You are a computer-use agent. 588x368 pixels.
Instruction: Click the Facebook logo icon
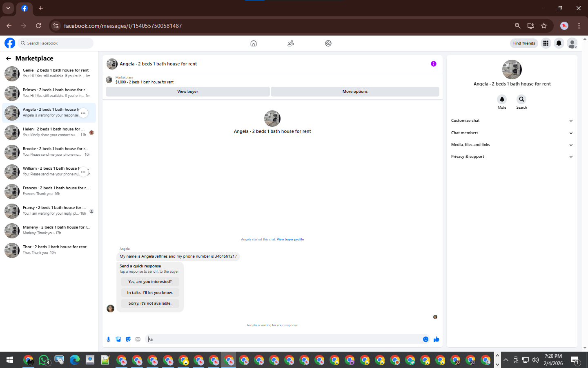click(10, 43)
